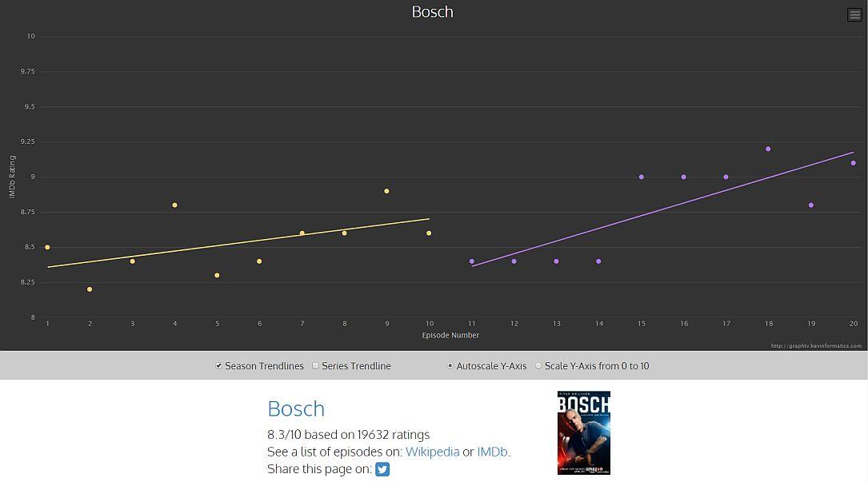Screen dimensions: 868x482
Task: Share page via Twitter icon
Action: point(382,469)
